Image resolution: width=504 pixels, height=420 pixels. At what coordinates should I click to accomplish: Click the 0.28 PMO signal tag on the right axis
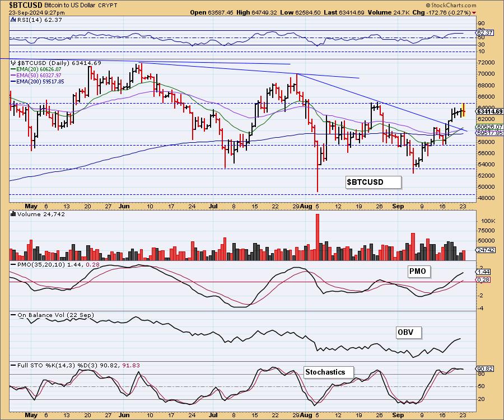pos(484,279)
